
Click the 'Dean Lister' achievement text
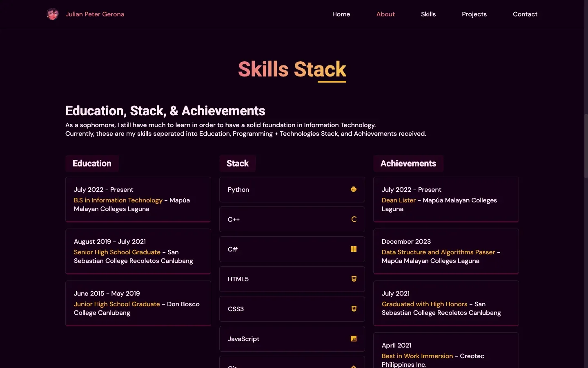point(399,200)
